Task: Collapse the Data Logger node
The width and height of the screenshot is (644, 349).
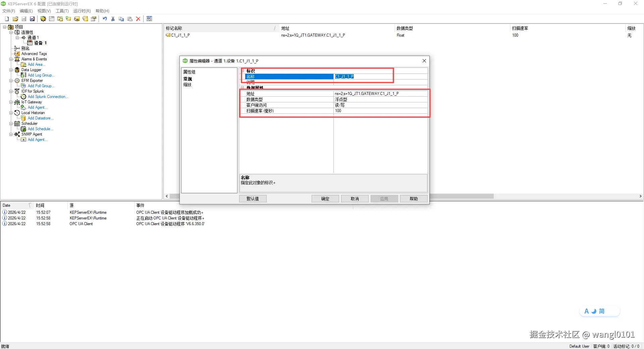Action: pos(11,70)
